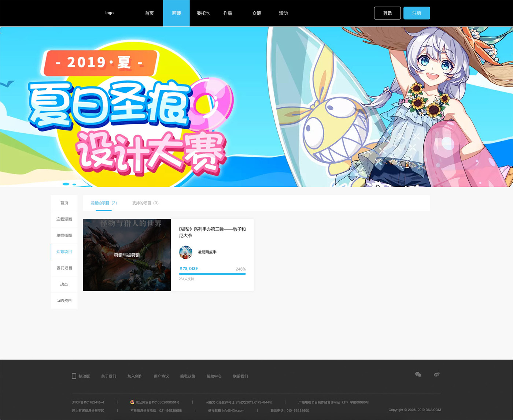This screenshot has width=513, height=420.
Task: Switch to 支持的项目 (0) tab
Action: pos(145,203)
